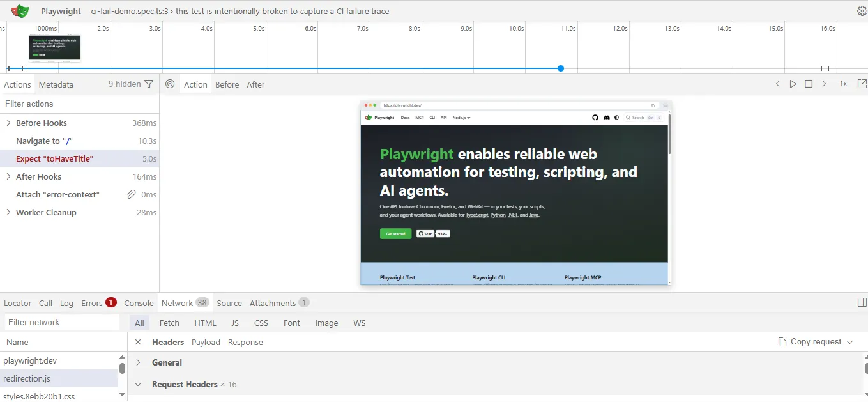Image resolution: width=868 pixels, height=402 pixels.
Task: Show the request Response tab
Action: 245,342
